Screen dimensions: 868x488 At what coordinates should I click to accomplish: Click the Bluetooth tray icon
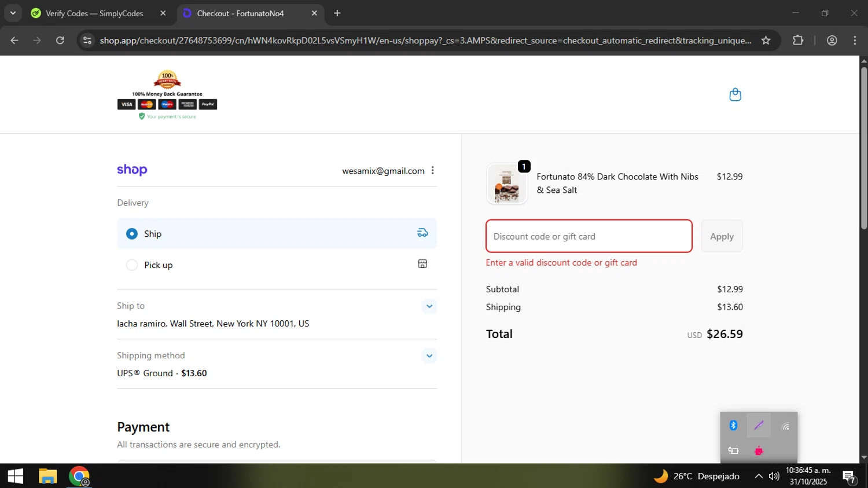pyautogui.click(x=733, y=425)
